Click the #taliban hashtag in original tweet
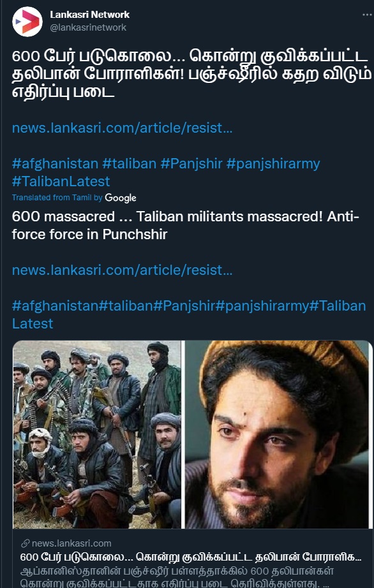This screenshot has width=374, height=588. coord(130,163)
